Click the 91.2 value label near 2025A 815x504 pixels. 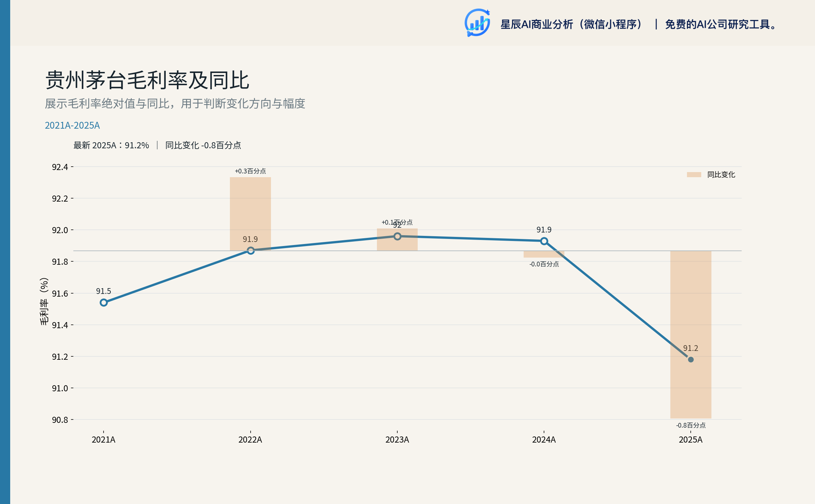point(691,348)
